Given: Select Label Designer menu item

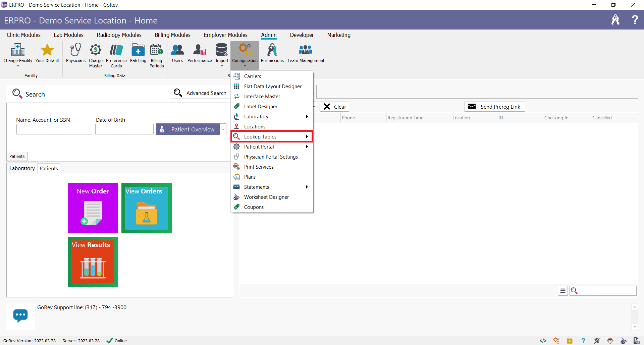Looking at the screenshot, I should pyautogui.click(x=272, y=106).
